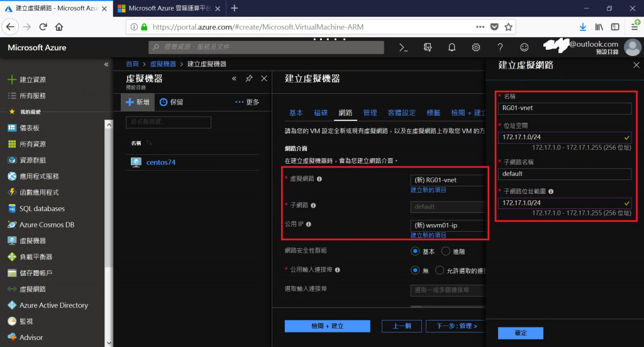Switch to 網路 tab
Screen dimensions: 644x347
pyautogui.click(x=345, y=113)
